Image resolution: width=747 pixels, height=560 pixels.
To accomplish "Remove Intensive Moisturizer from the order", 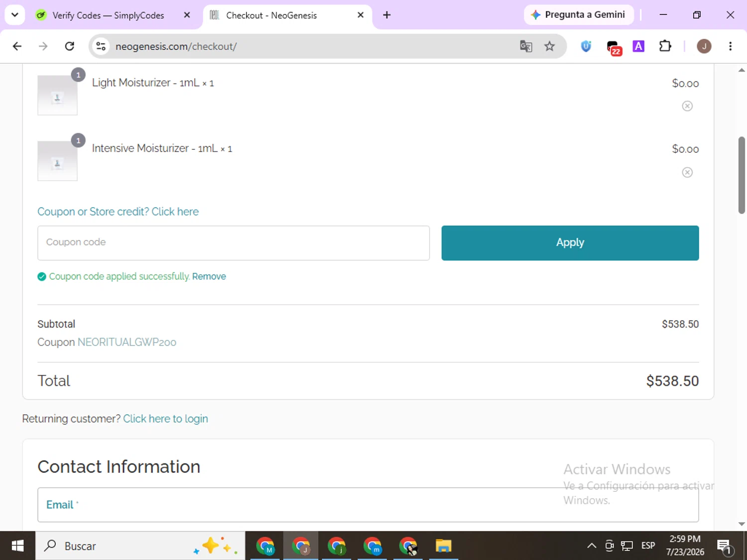I will pos(687,172).
